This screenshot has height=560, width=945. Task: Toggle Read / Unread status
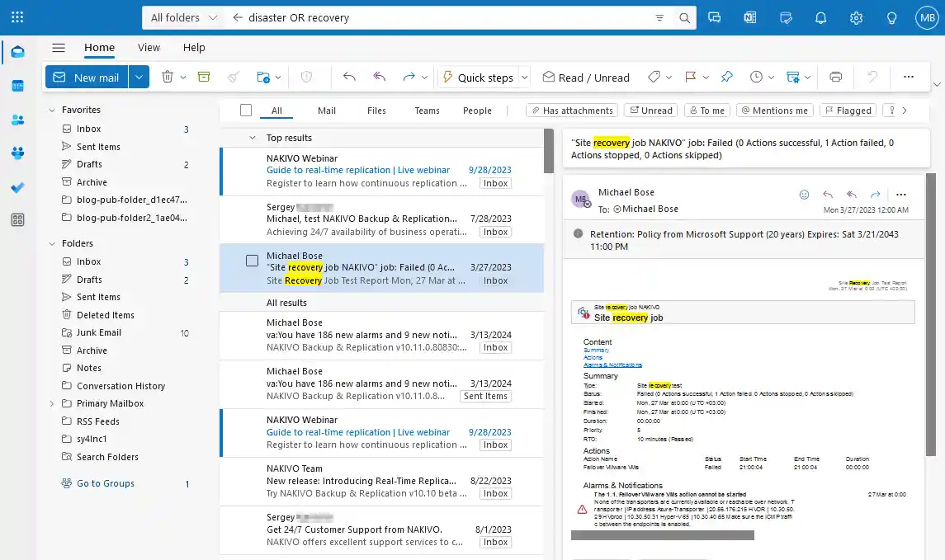[586, 77]
